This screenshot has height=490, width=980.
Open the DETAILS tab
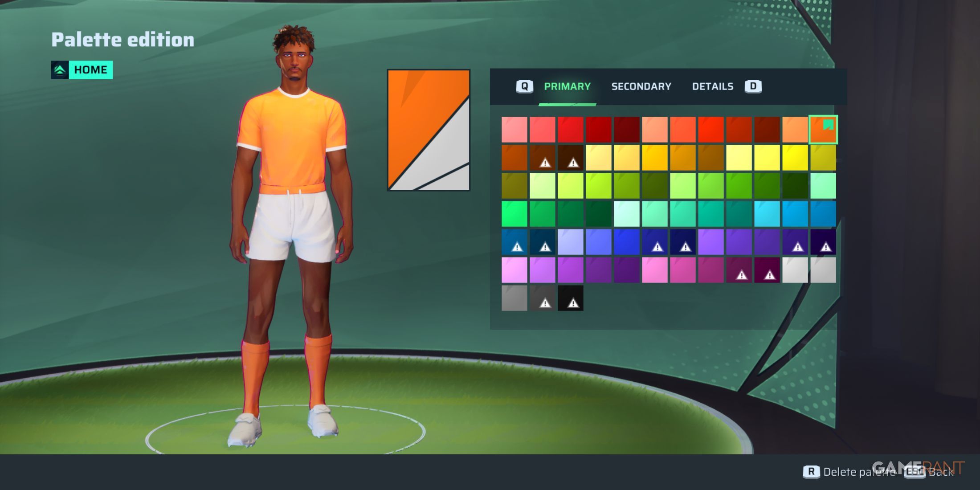coord(713,86)
